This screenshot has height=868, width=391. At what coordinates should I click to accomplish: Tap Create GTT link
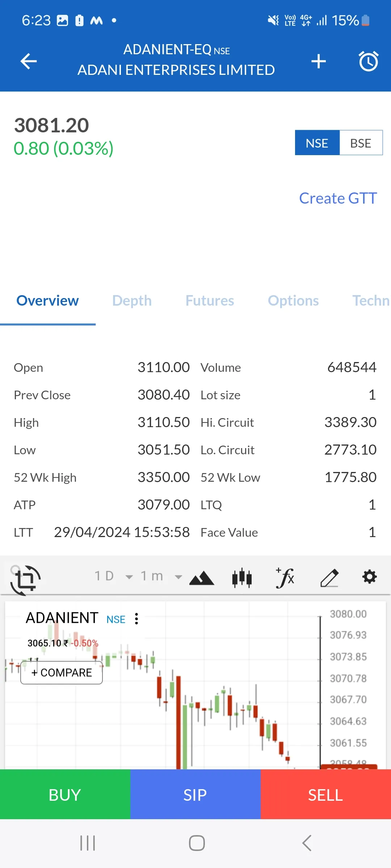(x=338, y=198)
